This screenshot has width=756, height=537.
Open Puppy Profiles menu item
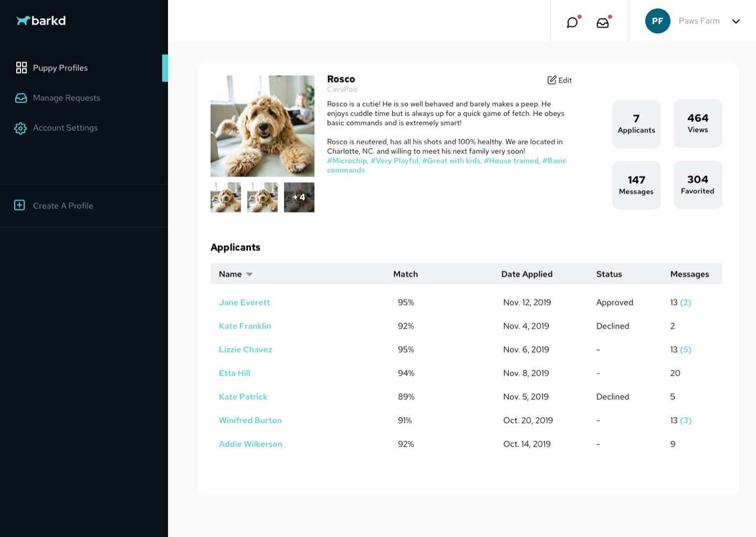tap(60, 68)
